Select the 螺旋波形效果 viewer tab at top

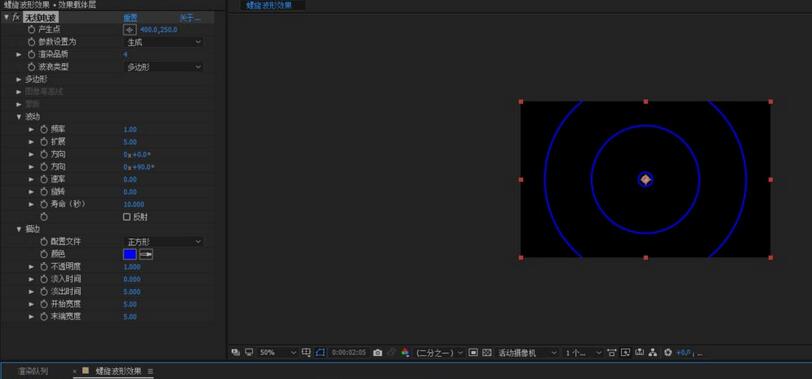tap(269, 6)
